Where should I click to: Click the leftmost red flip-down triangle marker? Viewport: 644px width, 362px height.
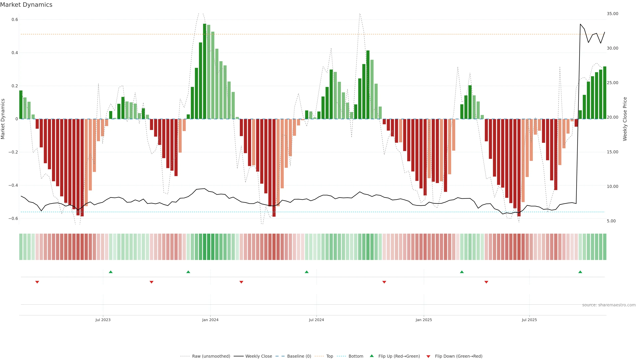pyautogui.click(x=37, y=282)
